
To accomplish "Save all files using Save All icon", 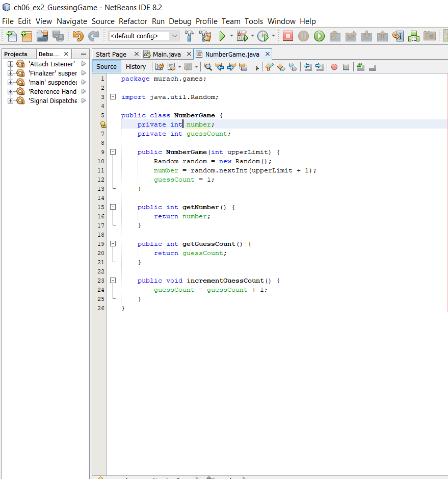I will (59, 36).
